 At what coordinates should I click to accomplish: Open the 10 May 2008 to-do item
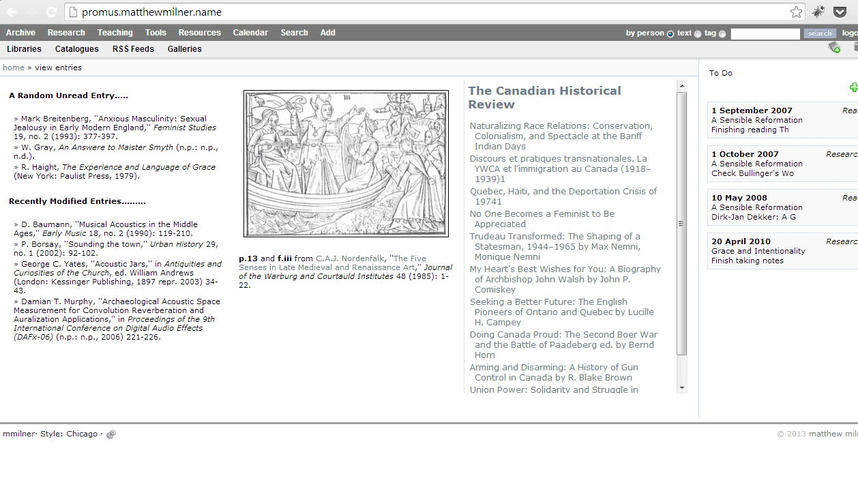[x=782, y=207]
